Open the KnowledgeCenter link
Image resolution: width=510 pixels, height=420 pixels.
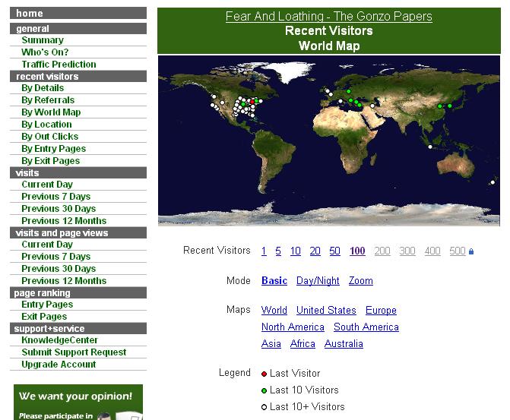[59, 340]
